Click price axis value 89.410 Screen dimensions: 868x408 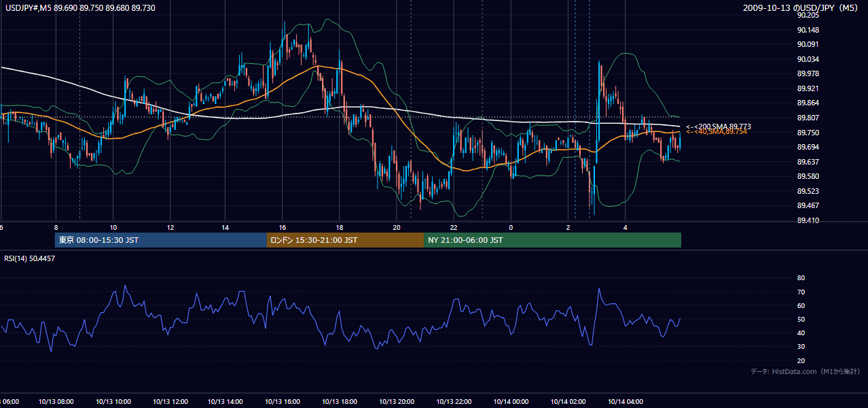pos(808,221)
